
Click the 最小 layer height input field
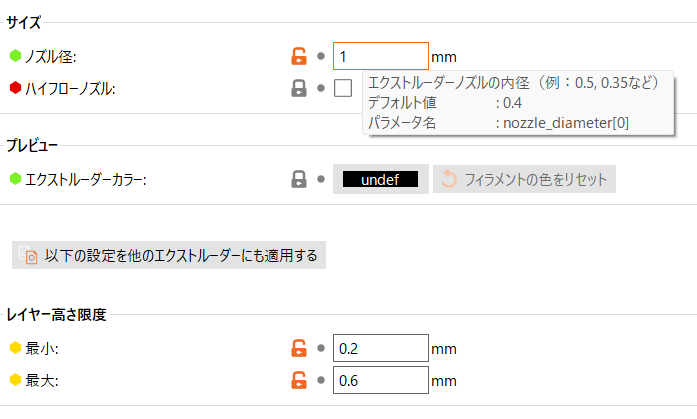point(380,348)
